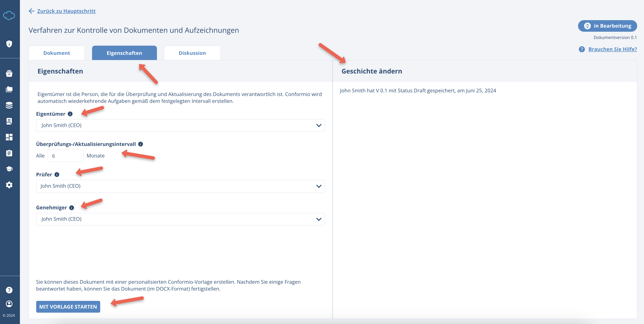This screenshot has height=324, width=644.
Task: Click the MIT VORLAGE STARTEN button
Action: [x=68, y=306]
